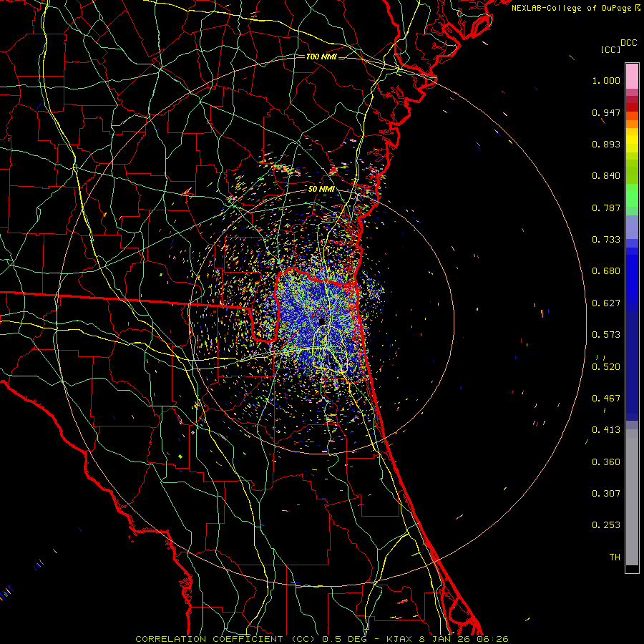
Task: Click the [CC] units label
Action: (x=610, y=49)
